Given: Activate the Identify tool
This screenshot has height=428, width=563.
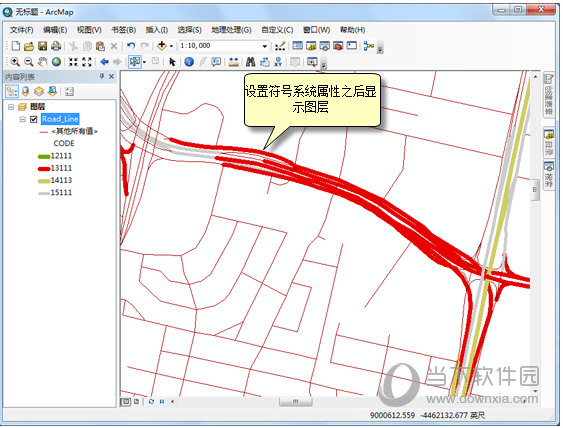Looking at the screenshot, I should pos(189,62).
